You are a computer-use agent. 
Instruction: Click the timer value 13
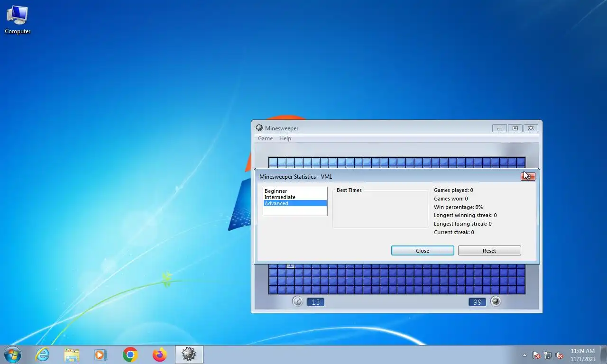click(315, 302)
